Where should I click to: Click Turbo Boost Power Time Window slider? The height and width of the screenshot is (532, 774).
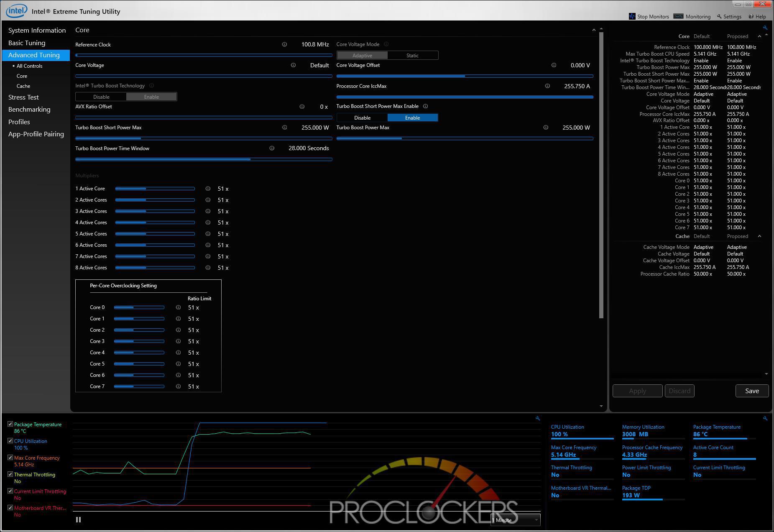click(204, 159)
